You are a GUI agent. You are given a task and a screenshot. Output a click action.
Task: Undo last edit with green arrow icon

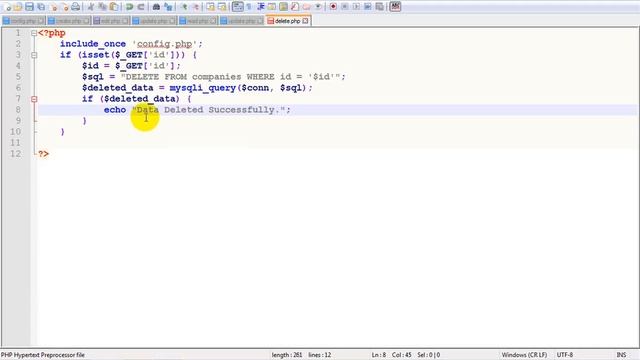tap(129, 7)
